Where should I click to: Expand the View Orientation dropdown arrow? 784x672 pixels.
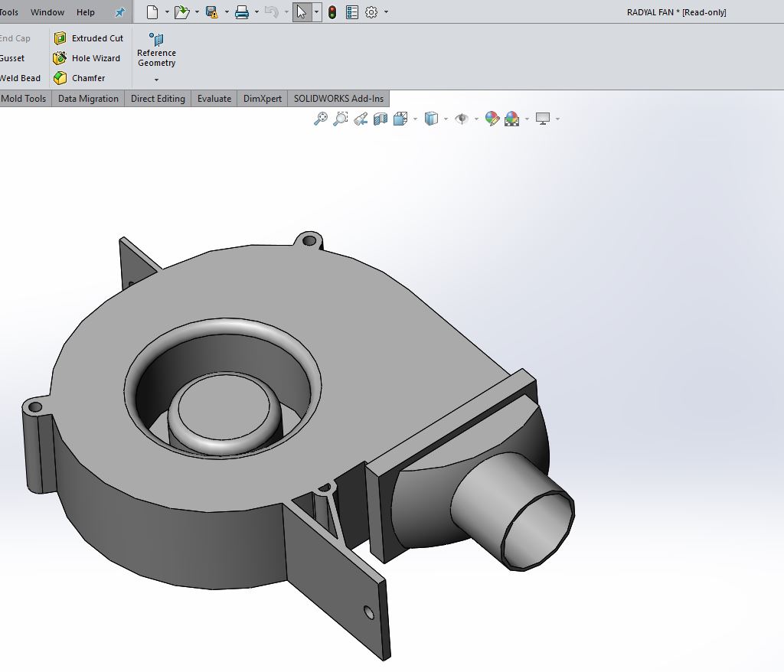[x=416, y=119]
